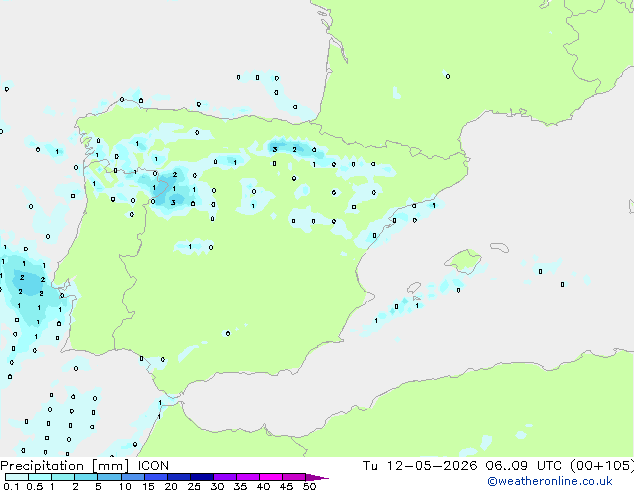Click the '15' legend scale label
Image resolution: width=634 pixels, height=490 pixels.
coord(148,486)
